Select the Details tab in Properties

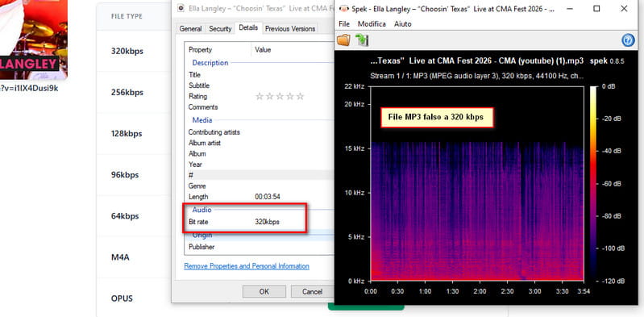[248, 27]
